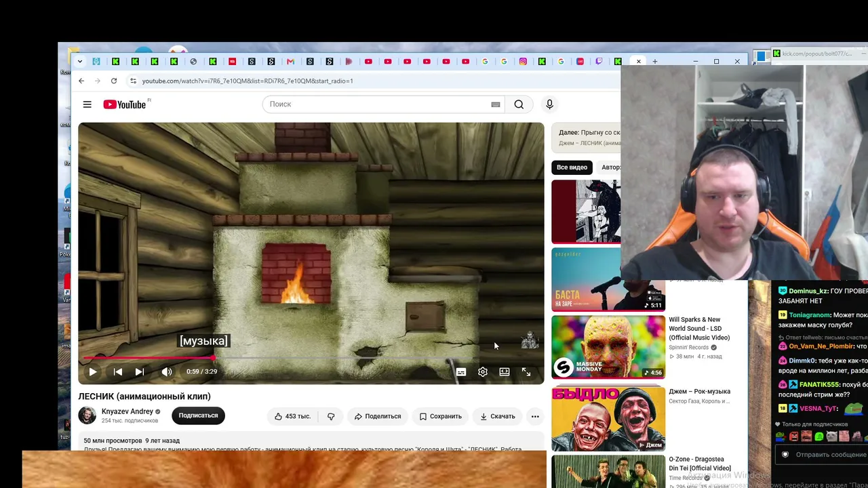Click the [музыка] caption text on video

(x=203, y=341)
